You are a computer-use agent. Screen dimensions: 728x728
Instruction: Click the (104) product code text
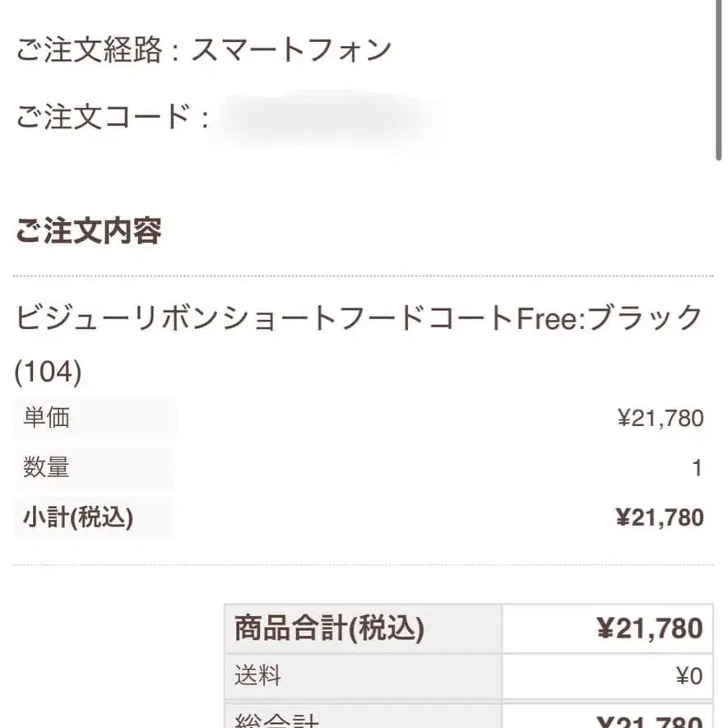tap(48, 373)
